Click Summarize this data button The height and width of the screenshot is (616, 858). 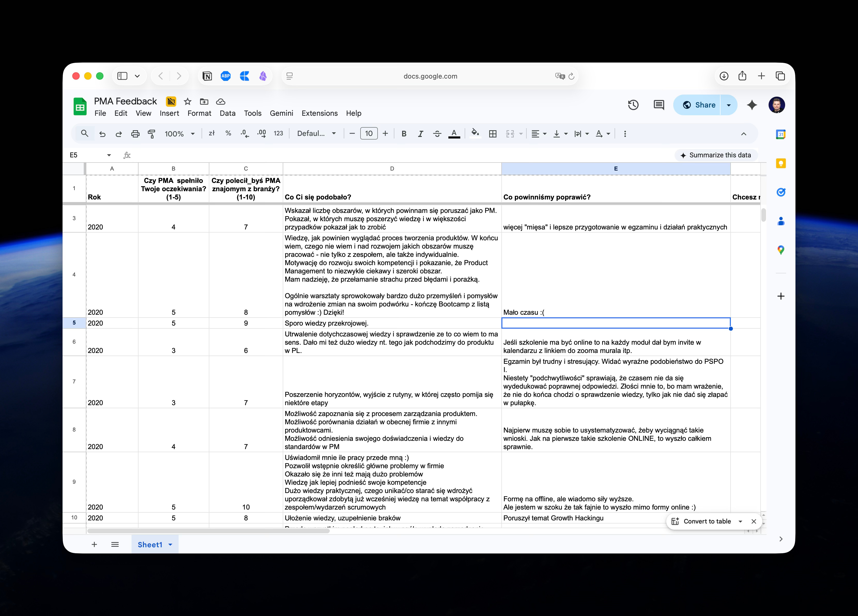tap(716, 155)
